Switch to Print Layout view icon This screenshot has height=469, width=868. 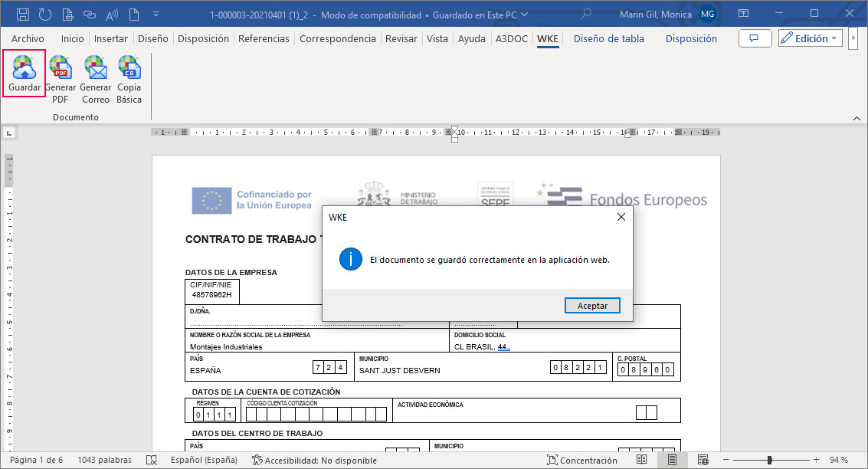click(672, 460)
